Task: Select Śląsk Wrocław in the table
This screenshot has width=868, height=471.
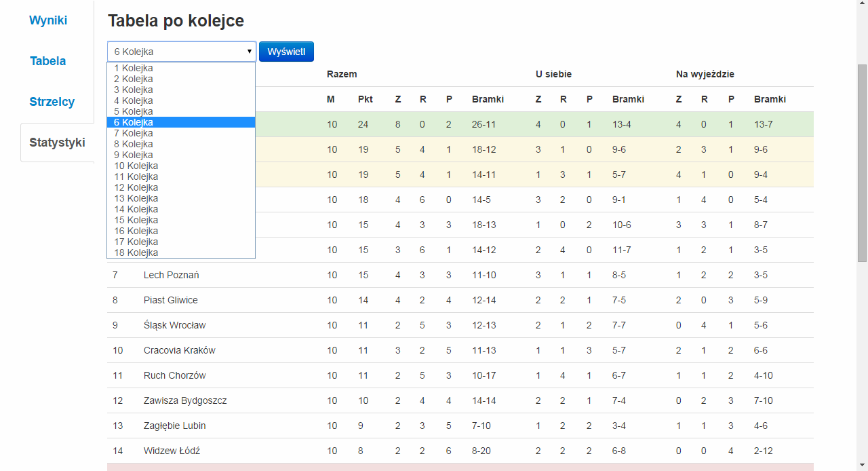Action: click(174, 325)
